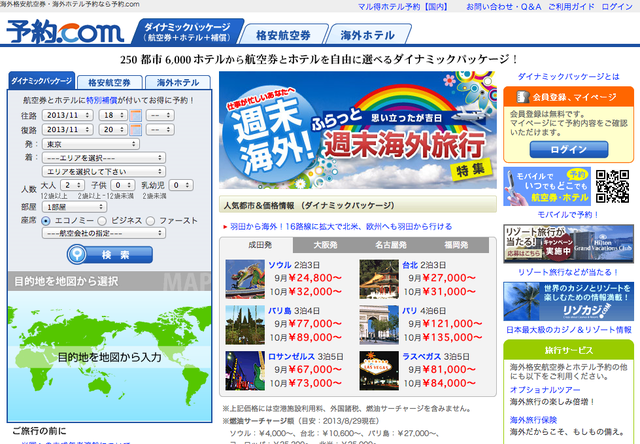Open departure city dropdown 東京
This screenshot has height=444, width=640.
pyautogui.click(x=91, y=144)
